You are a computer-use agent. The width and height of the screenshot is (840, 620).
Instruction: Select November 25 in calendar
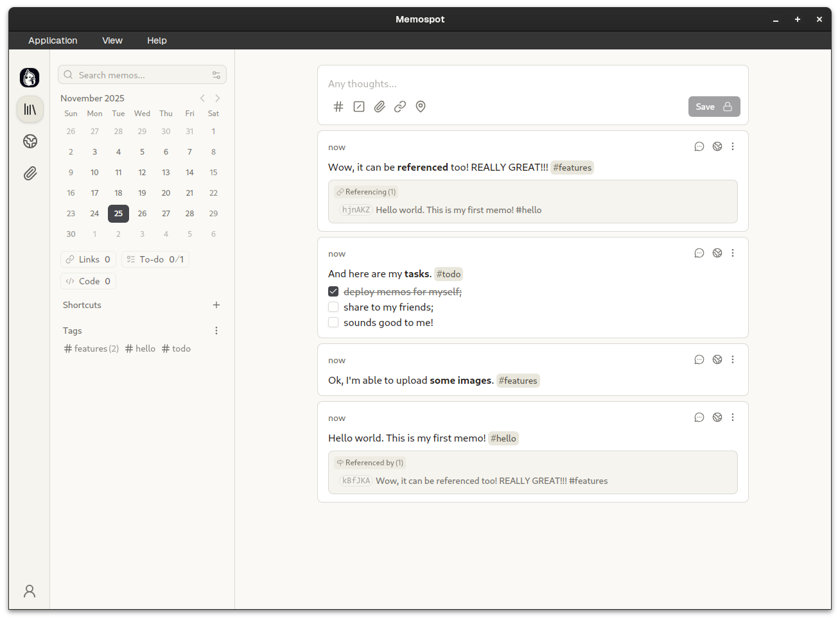pos(118,214)
